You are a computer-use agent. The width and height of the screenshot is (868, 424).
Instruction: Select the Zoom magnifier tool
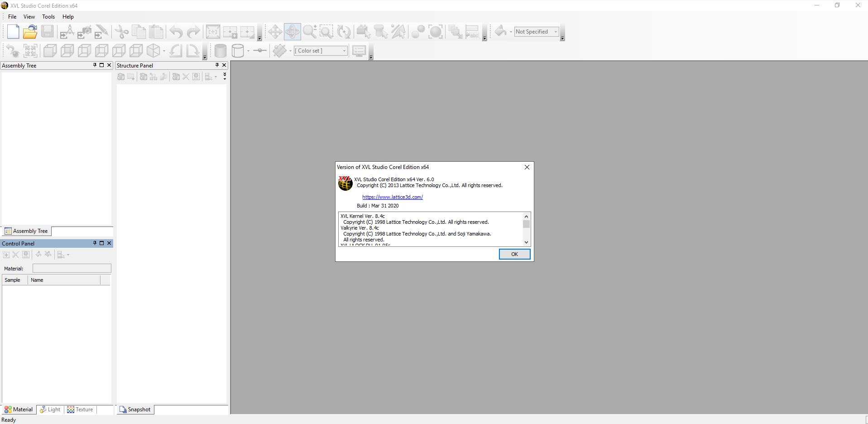click(x=309, y=32)
